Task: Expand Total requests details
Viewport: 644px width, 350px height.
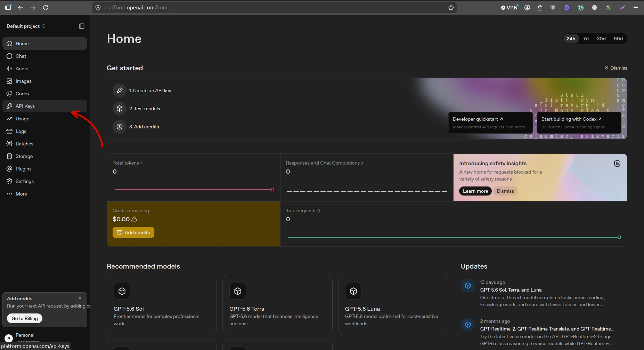Action: 303,210
